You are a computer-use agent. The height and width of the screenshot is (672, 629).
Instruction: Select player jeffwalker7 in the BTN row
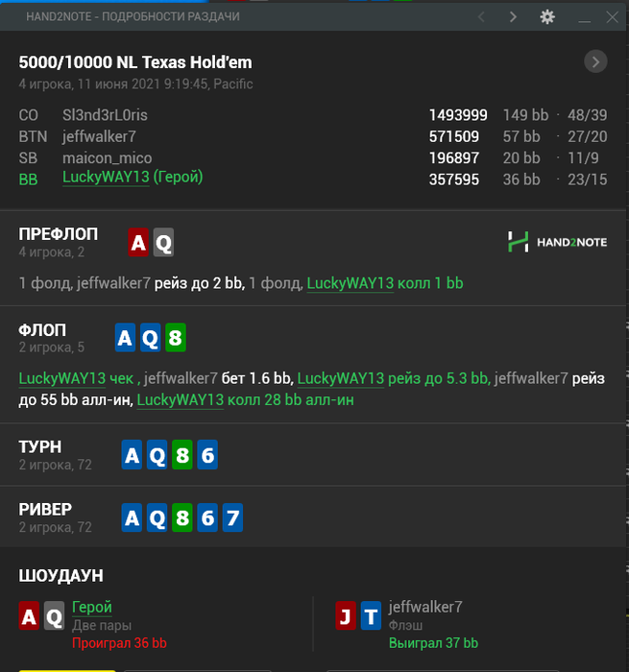(99, 136)
